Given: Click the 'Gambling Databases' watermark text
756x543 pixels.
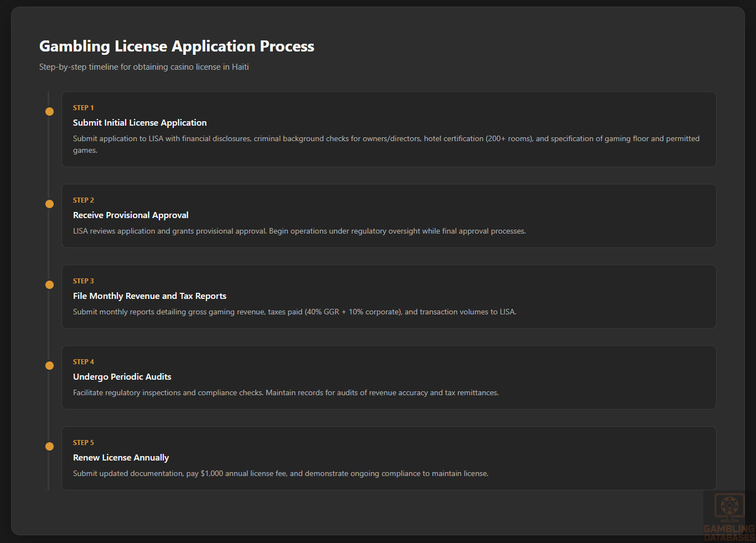Looking at the screenshot, I should tap(729, 533).
